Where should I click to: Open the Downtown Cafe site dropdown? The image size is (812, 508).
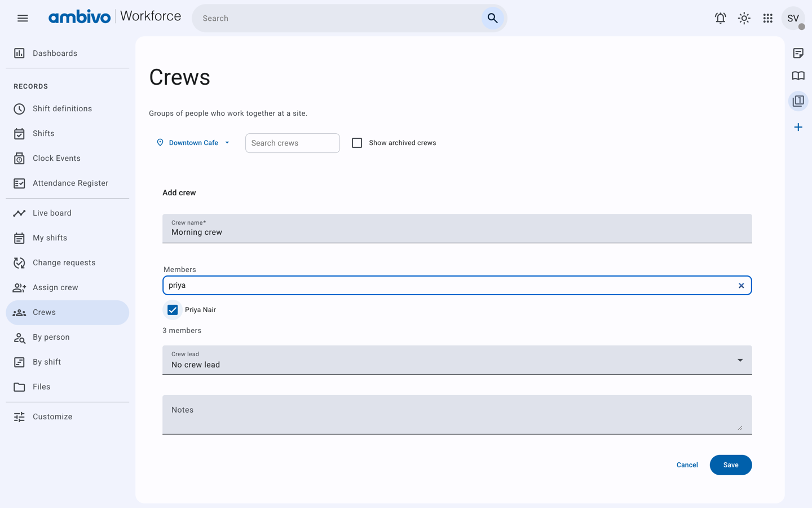[x=193, y=143]
